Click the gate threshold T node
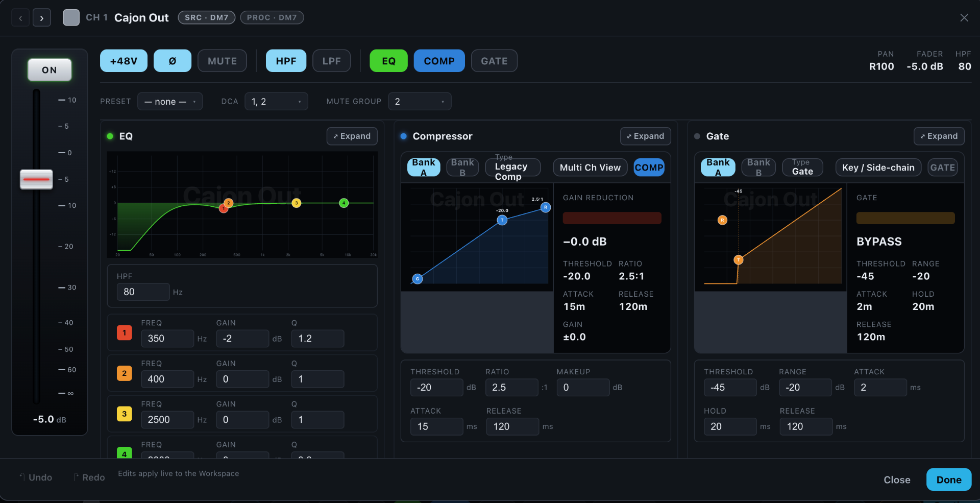Viewport: 980px width, 503px height. [x=738, y=260]
